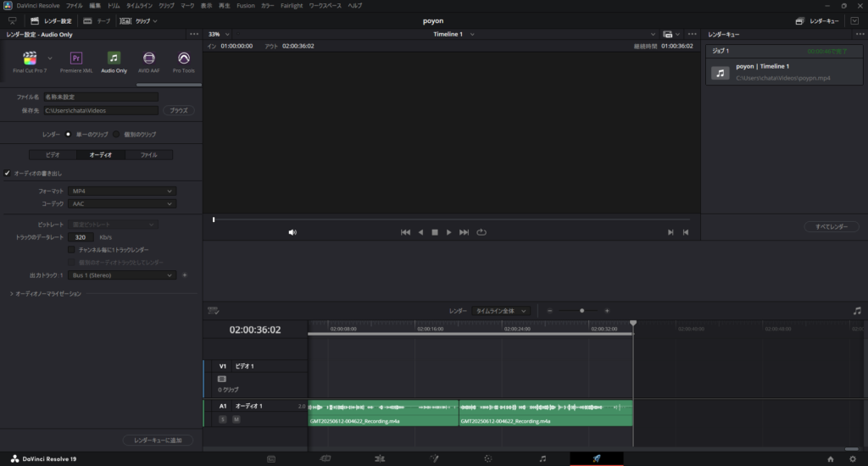This screenshot has width=868, height=466.
Task: Click the timeline zoom slider handle
Action: click(x=581, y=311)
